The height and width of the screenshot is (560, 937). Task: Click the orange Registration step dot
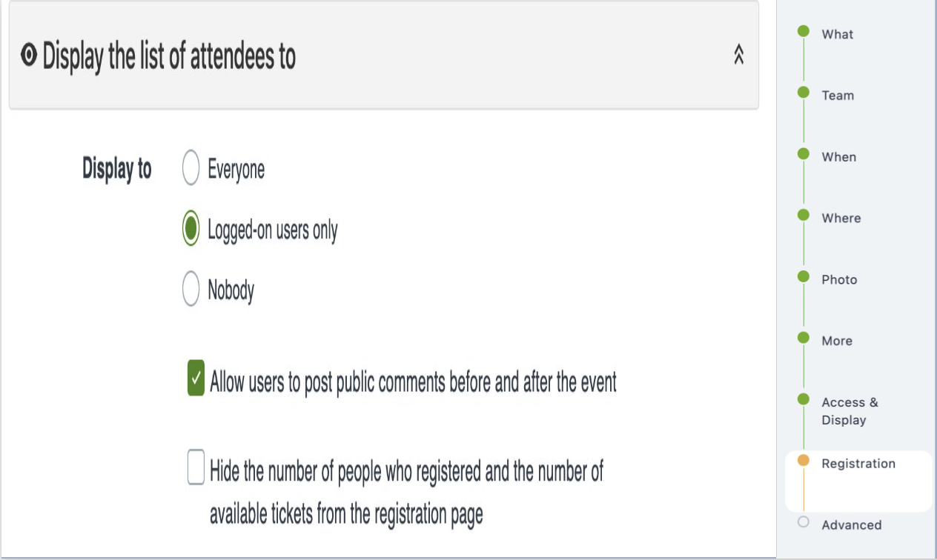pyautogui.click(x=805, y=461)
